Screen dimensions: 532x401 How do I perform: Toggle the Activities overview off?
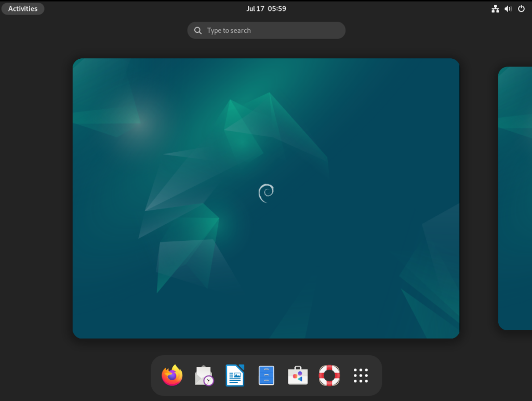[23, 8]
